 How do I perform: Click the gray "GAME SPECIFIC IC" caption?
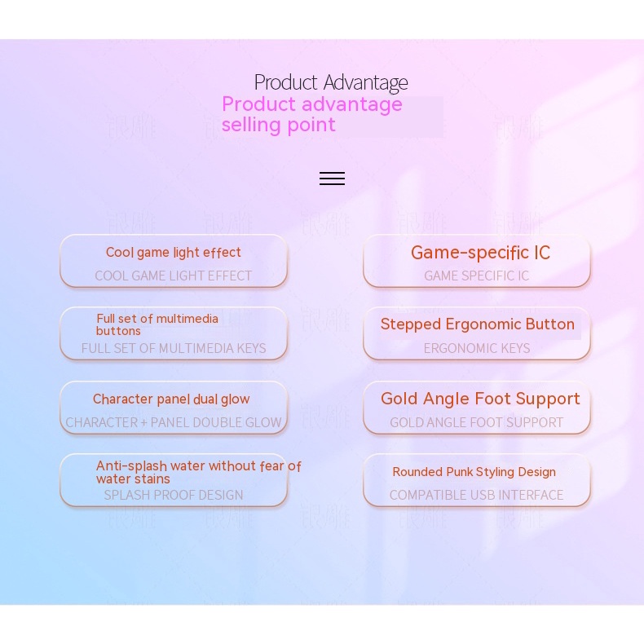[476, 276]
